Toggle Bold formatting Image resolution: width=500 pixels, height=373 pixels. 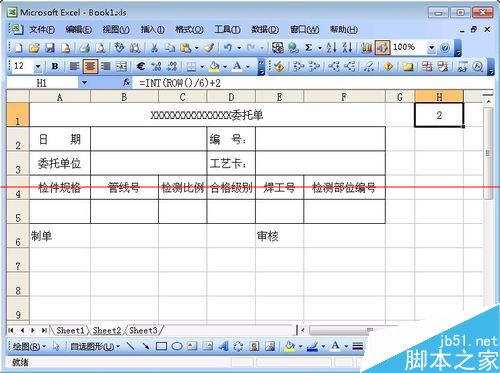pos(55,66)
